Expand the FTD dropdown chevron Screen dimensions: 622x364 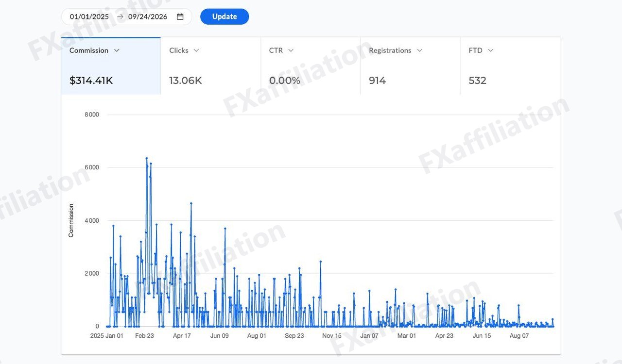[x=490, y=50]
